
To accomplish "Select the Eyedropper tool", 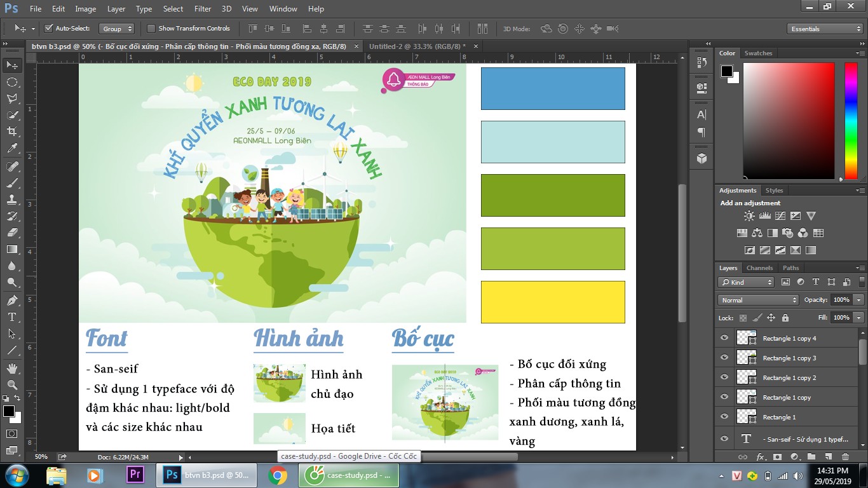I will tap(12, 148).
